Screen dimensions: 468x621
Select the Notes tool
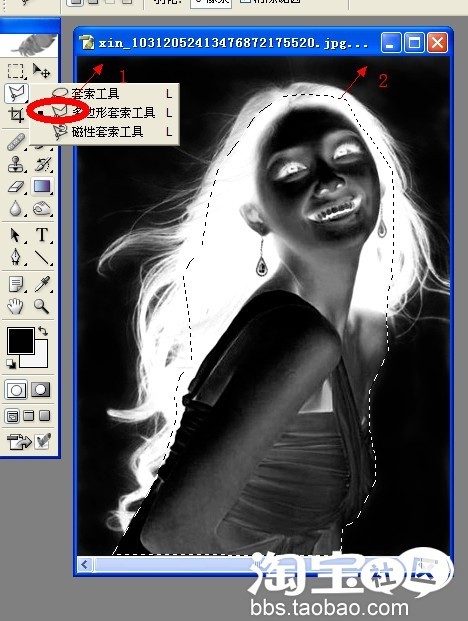pyautogui.click(x=16, y=284)
